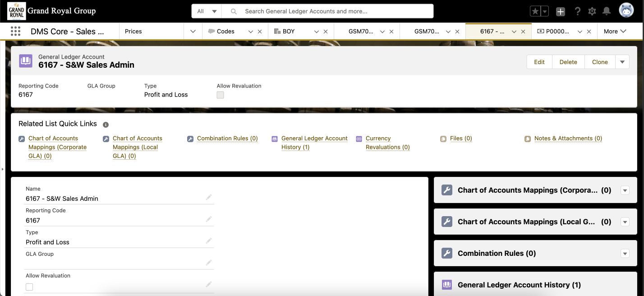The height and width of the screenshot is (296, 644).
Task: Click the search magnifier icon
Action: tap(233, 11)
